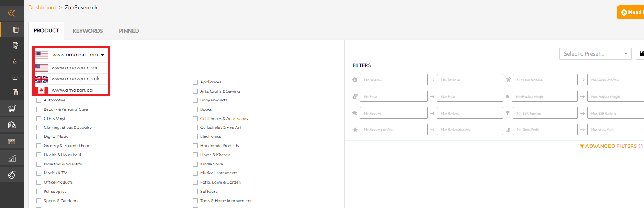The height and width of the screenshot is (208, 644).
Task: Tick the Appliances checkbox
Action: (195, 82)
